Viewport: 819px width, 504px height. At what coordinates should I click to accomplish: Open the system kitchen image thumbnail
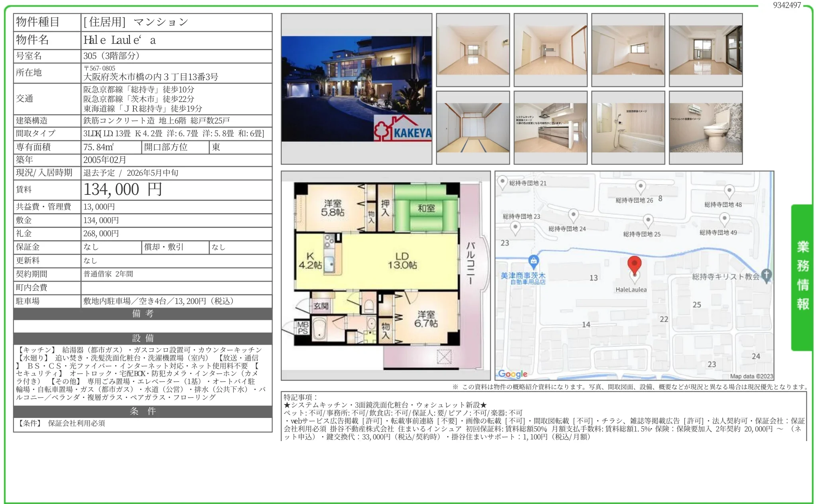click(x=551, y=127)
